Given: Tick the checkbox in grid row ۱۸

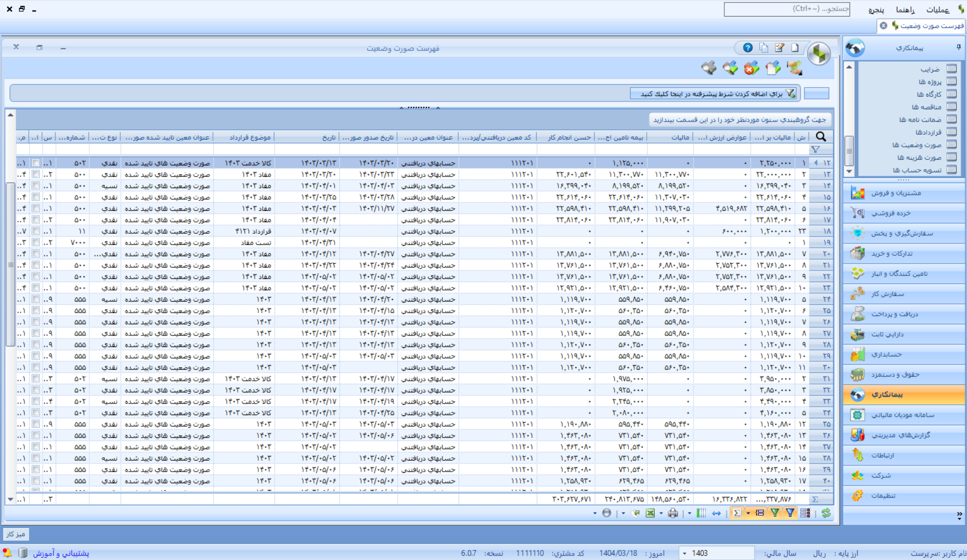Looking at the screenshot, I should coord(36,231).
